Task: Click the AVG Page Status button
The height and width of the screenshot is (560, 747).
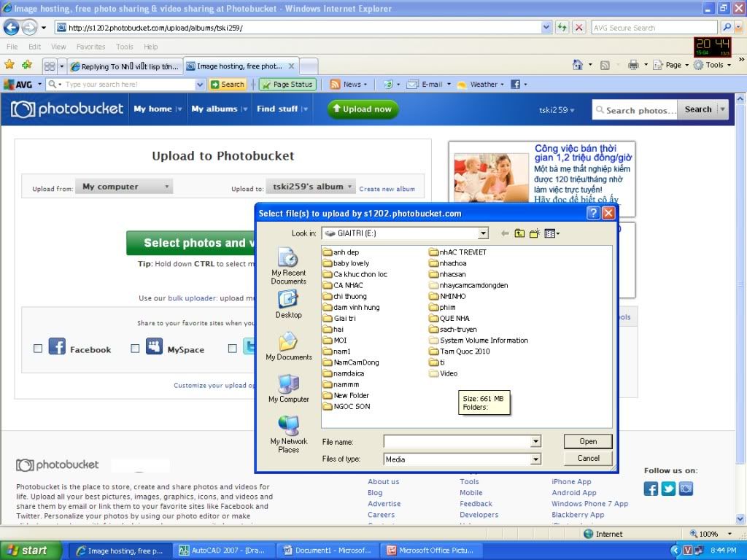Action: pos(287,85)
